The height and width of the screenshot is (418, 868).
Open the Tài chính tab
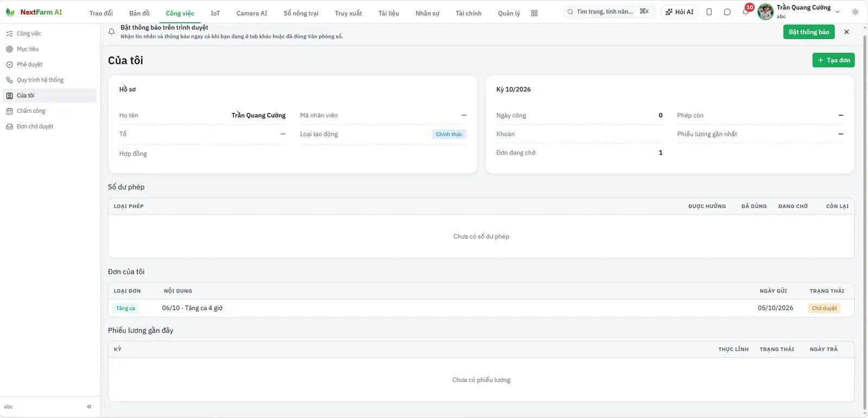469,13
